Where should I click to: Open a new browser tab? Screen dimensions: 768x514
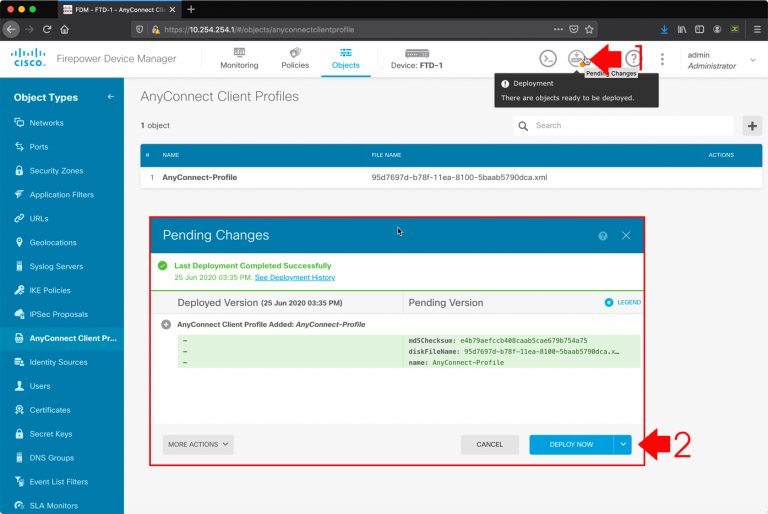coord(191,9)
